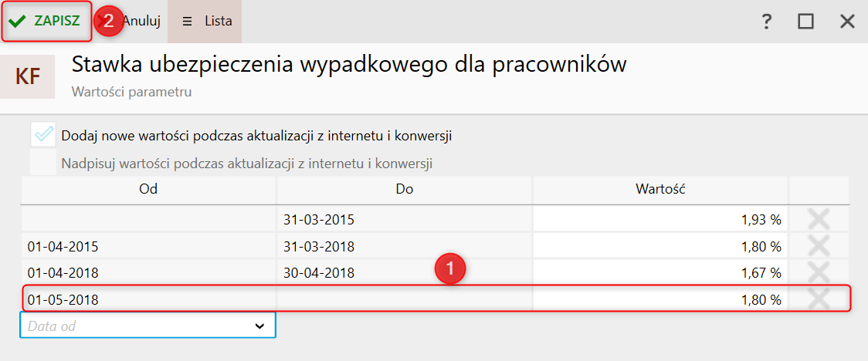Delete the 1,67 % row using X
The width and height of the screenshot is (868, 361).
[819, 272]
